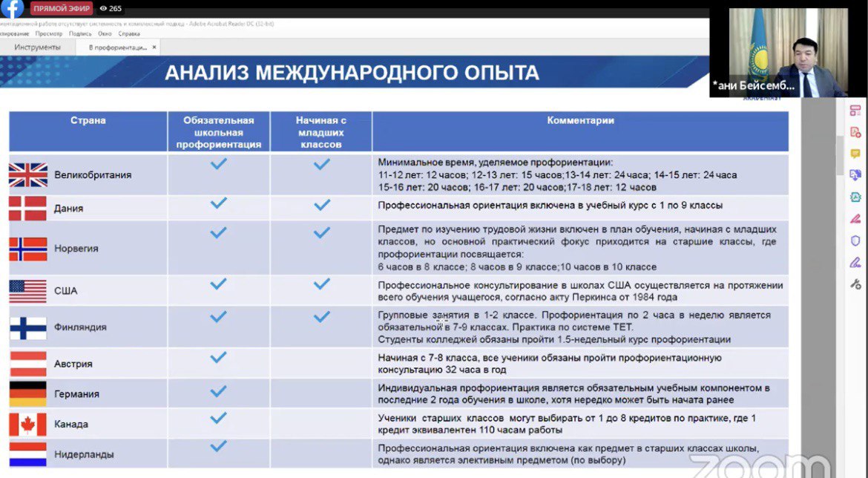Click the США comment mentioning акту Перкинса
The image size is (868, 478).
[580, 292]
